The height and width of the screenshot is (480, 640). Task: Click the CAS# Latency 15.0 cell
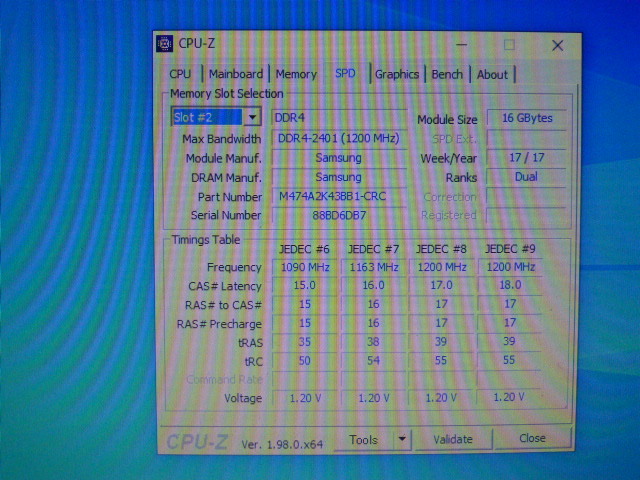(305, 285)
